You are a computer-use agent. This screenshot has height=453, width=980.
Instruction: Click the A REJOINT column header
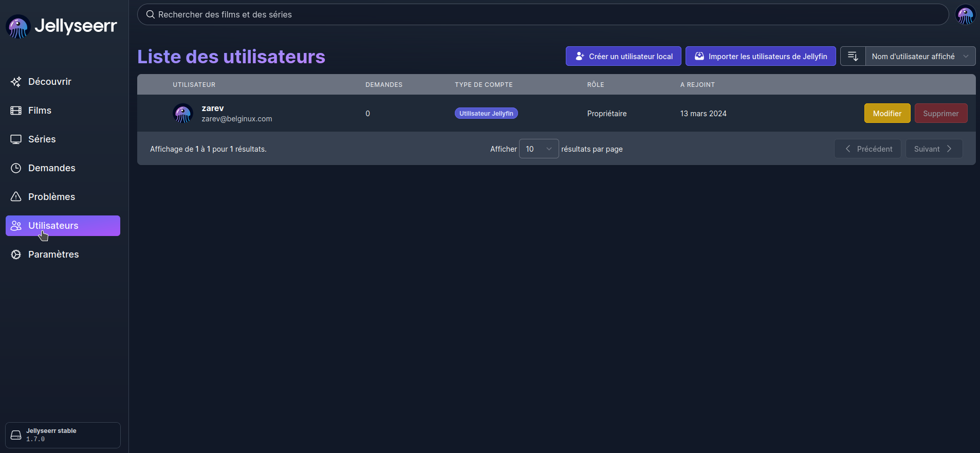697,84
